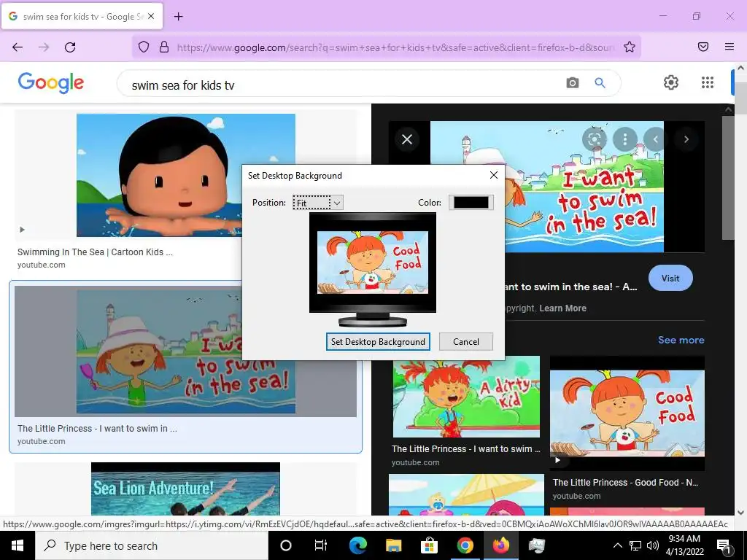
Task: Click Windows taskbar search box
Action: pos(152,545)
